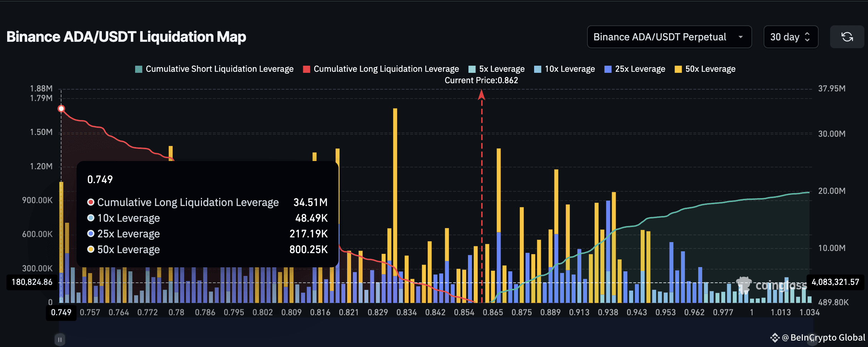The height and width of the screenshot is (347, 868).
Task: Click the 0.938 x-axis label
Action: (608, 312)
